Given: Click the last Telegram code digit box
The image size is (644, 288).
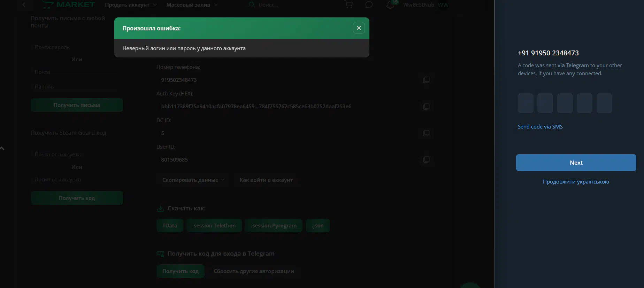Looking at the screenshot, I should click(x=604, y=103).
